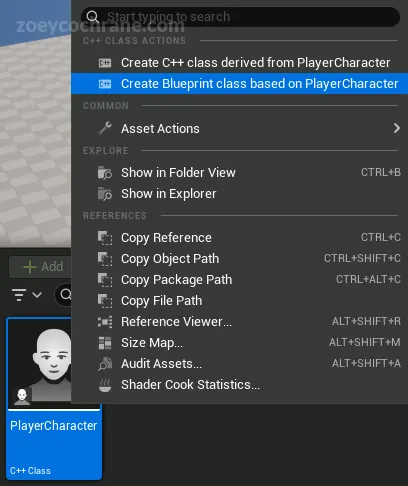Select Show in Folder View
Screen dimensions: 408x486
(x=239, y=173)
